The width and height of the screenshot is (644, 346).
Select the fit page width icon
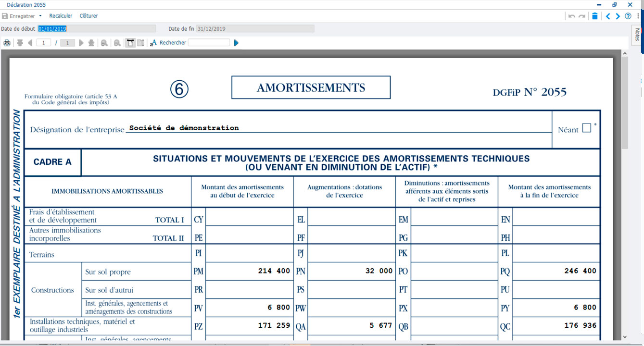point(130,43)
